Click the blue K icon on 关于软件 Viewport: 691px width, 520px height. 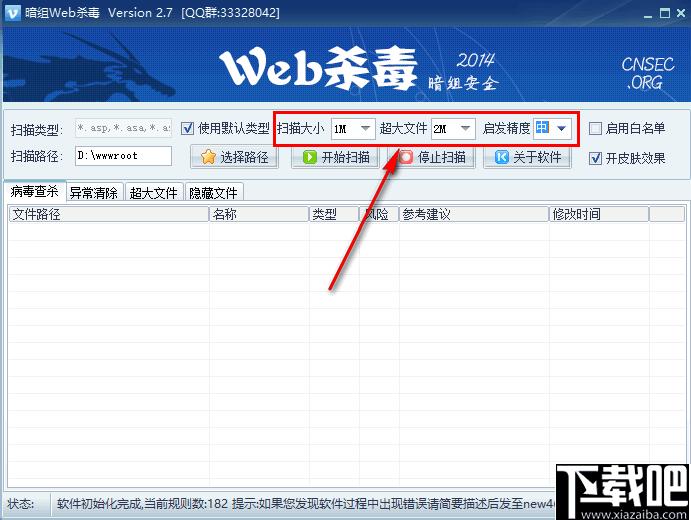pos(502,157)
